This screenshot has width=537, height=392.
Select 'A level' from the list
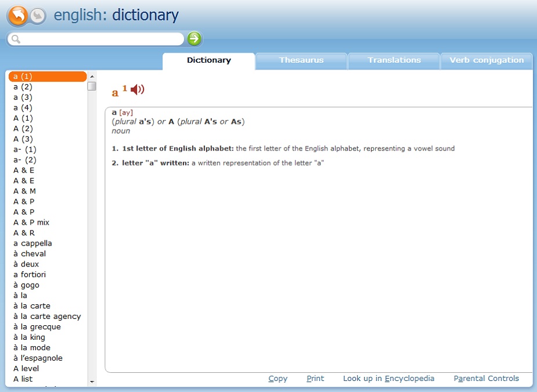(x=26, y=369)
